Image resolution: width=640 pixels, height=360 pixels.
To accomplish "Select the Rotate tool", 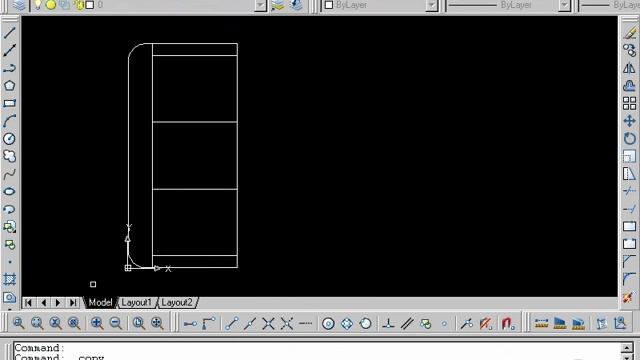I will (x=629, y=139).
